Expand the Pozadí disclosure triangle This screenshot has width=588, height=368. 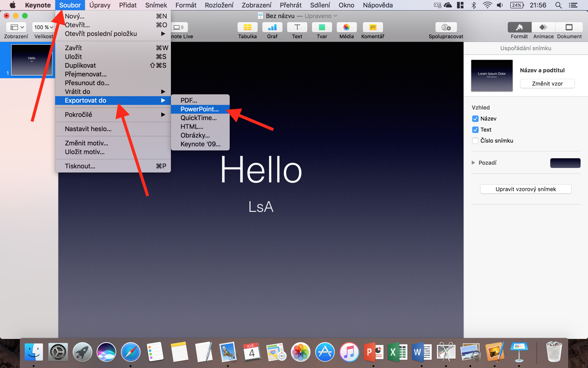[473, 163]
